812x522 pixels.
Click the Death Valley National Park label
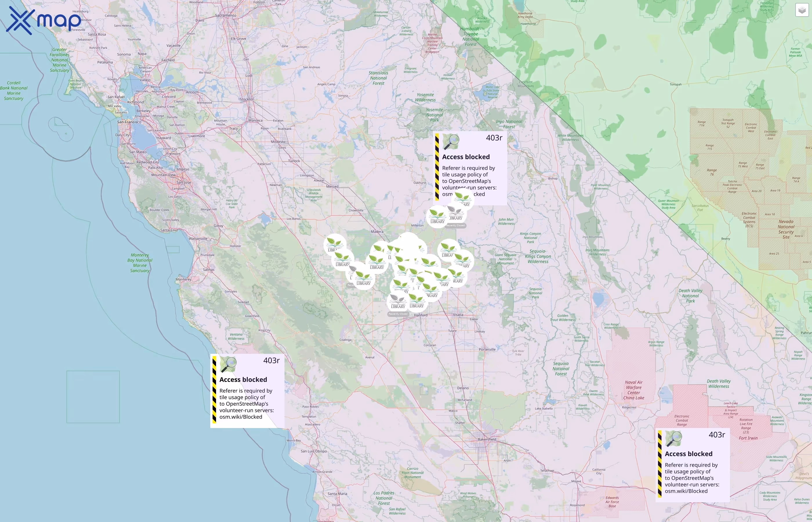pyautogui.click(x=690, y=296)
